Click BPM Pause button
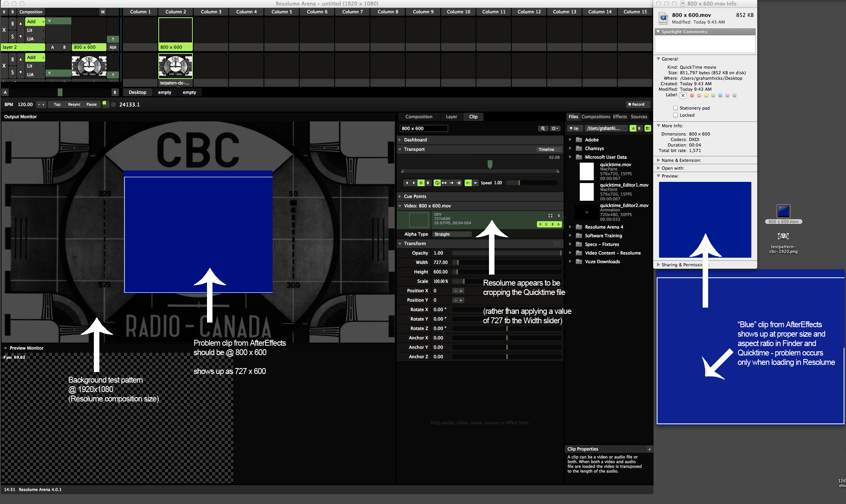 pos(92,104)
